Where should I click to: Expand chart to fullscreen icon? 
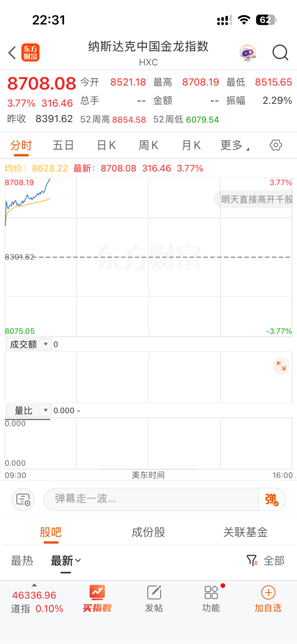[281, 366]
